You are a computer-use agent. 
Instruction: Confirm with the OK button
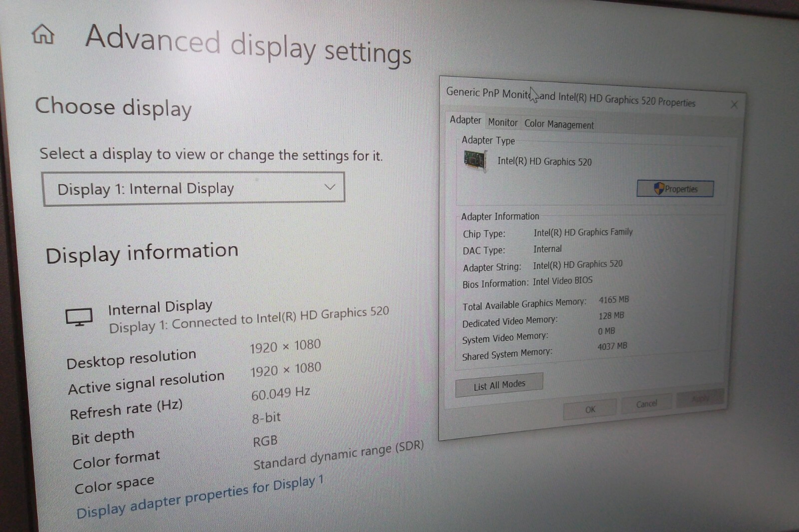click(590, 409)
